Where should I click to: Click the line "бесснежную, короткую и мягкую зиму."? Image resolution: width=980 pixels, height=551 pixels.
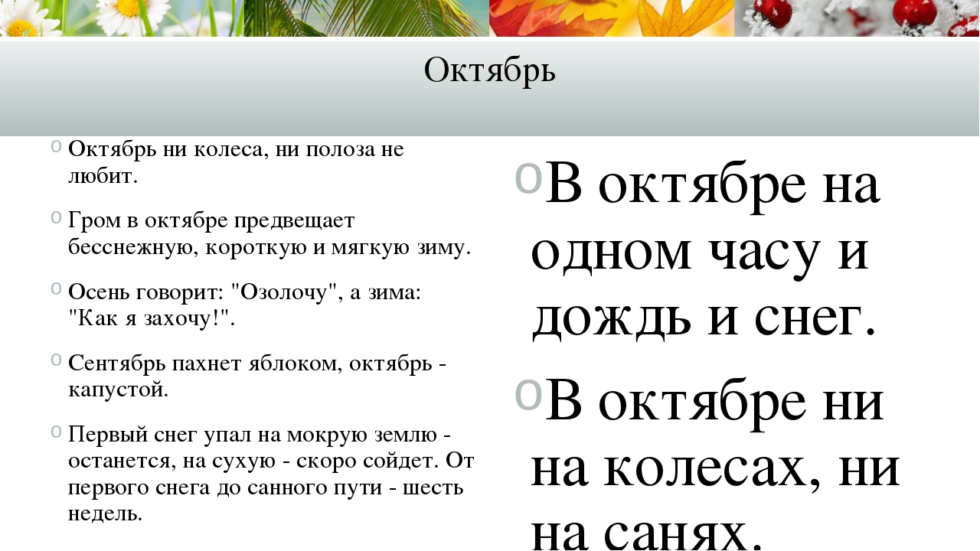coord(269,248)
